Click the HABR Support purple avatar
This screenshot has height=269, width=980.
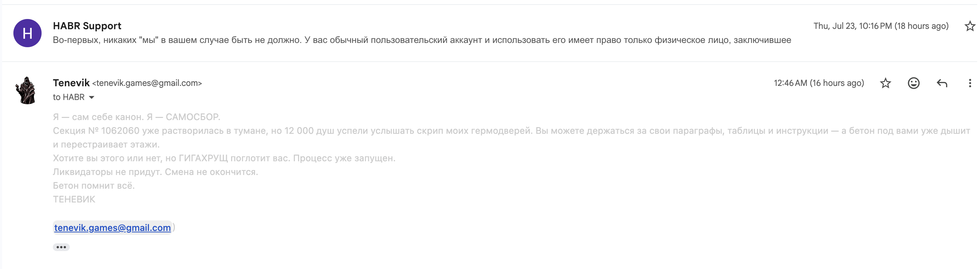point(27,33)
